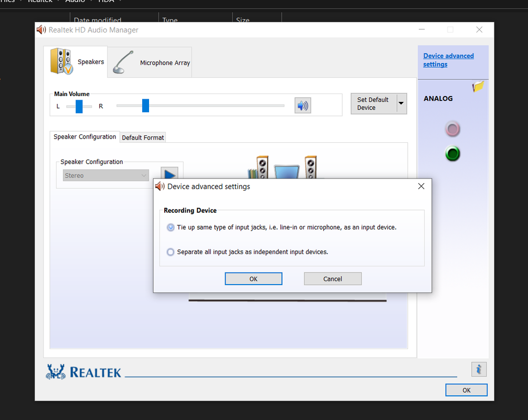Click the green analog jack
The height and width of the screenshot is (420, 528).
[x=452, y=154]
